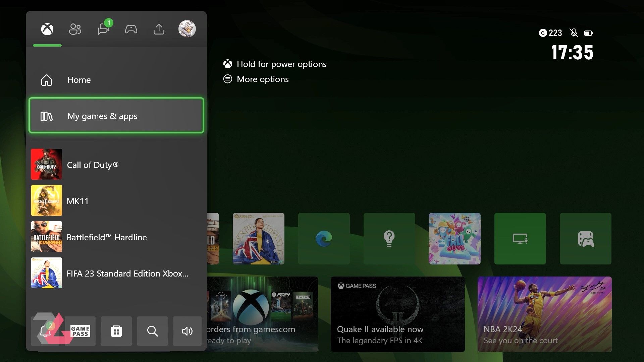Open the profile avatar tab

(187, 29)
